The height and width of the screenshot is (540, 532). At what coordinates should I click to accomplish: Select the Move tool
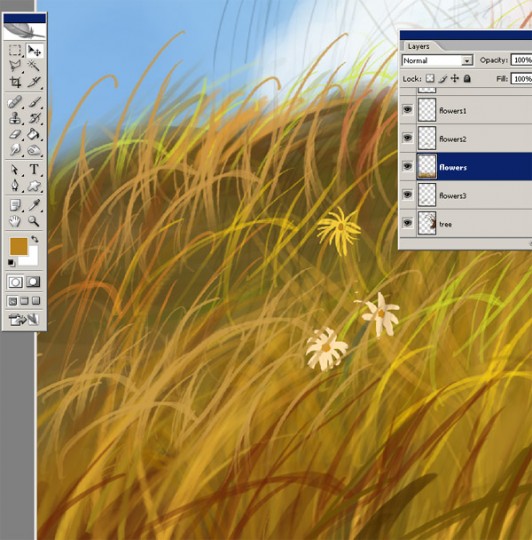[34, 50]
